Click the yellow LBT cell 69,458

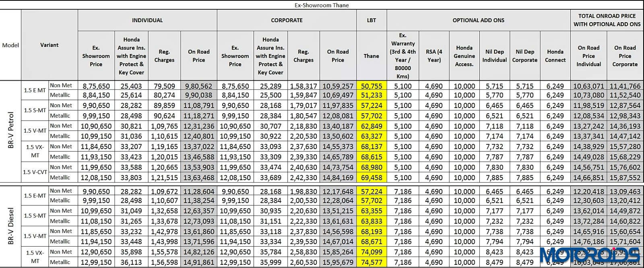372,177
